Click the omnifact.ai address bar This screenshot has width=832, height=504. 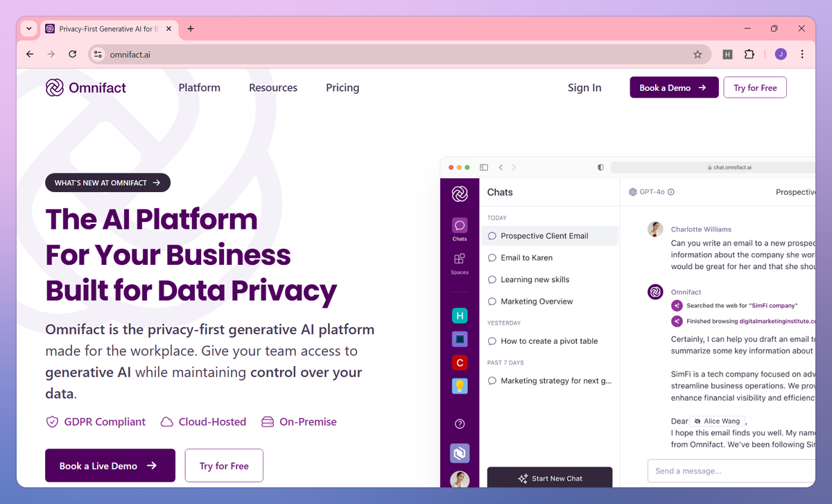pyautogui.click(x=399, y=54)
